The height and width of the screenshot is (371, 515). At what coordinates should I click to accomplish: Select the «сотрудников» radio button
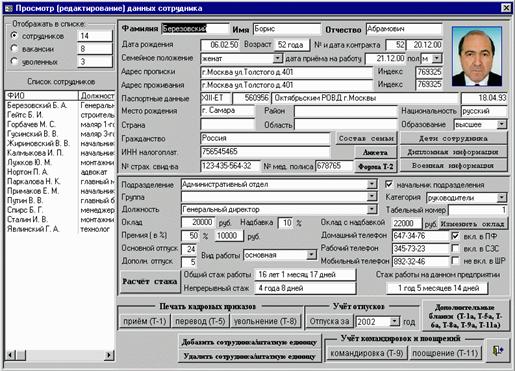coord(14,35)
